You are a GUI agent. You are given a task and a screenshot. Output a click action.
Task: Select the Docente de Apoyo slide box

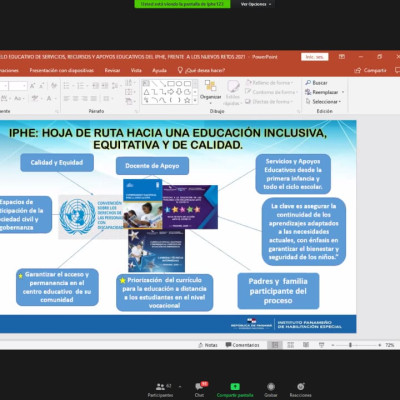tap(152, 166)
